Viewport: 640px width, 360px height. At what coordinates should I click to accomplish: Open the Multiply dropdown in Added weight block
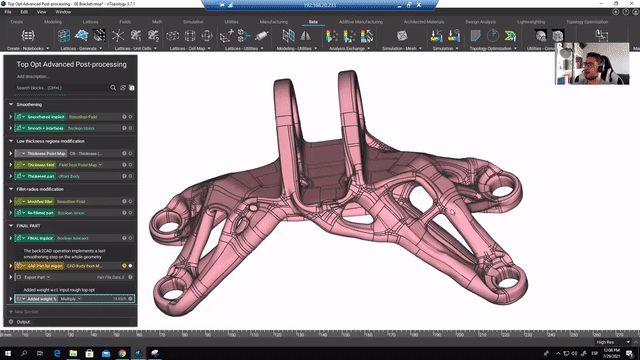pyautogui.click(x=80, y=299)
